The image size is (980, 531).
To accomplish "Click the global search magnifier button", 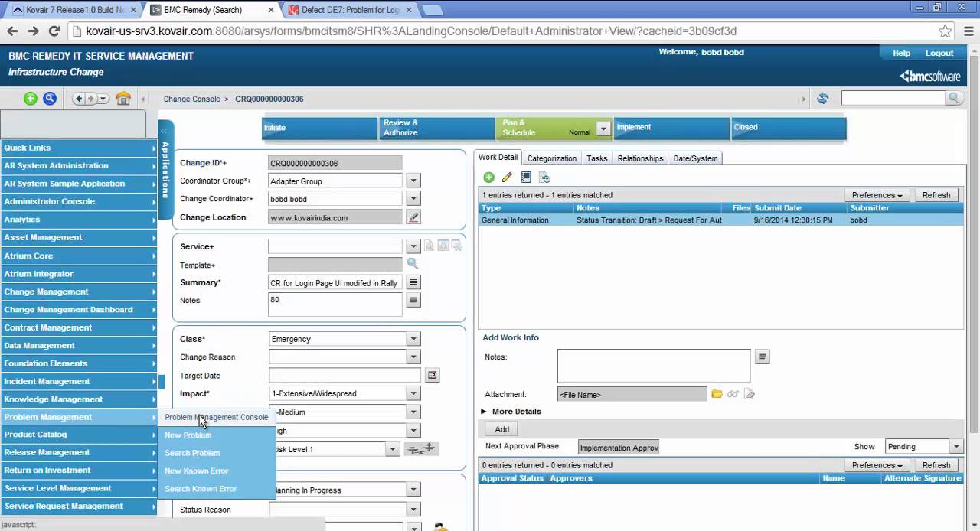I will coord(954,98).
